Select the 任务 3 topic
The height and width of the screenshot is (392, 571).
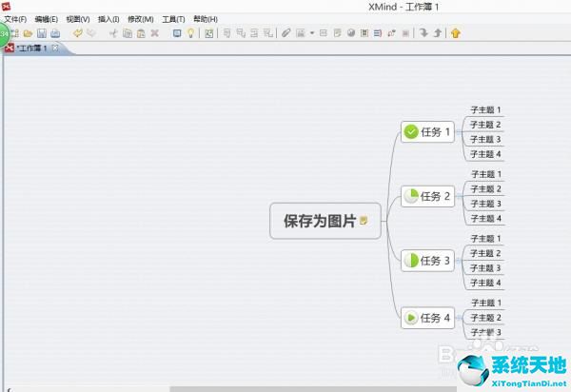coord(427,261)
